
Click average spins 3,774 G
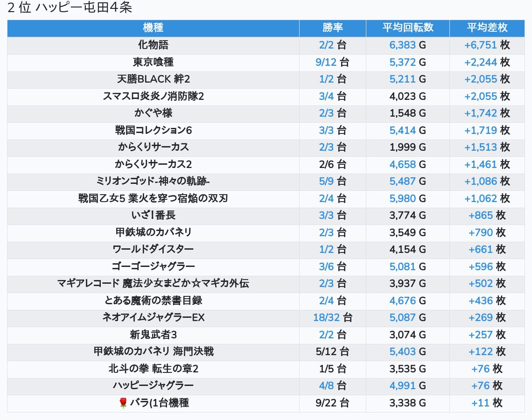[x=408, y=216]
